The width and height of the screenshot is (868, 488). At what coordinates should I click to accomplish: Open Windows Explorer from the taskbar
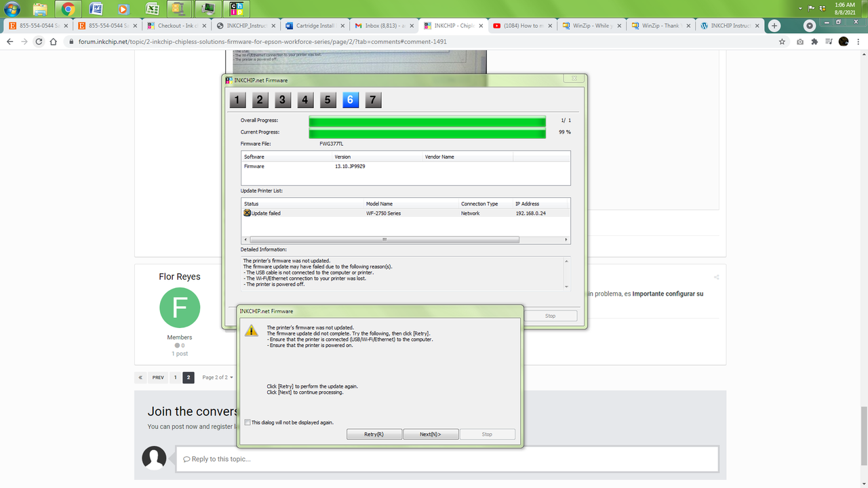click(40, 9)
